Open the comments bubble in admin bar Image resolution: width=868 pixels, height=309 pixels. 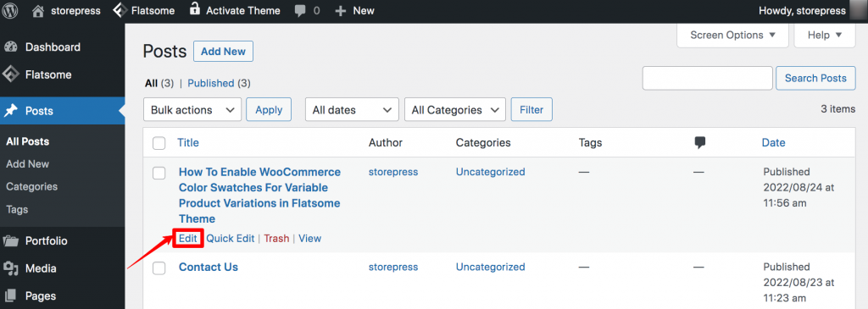(x=301, y=11)
